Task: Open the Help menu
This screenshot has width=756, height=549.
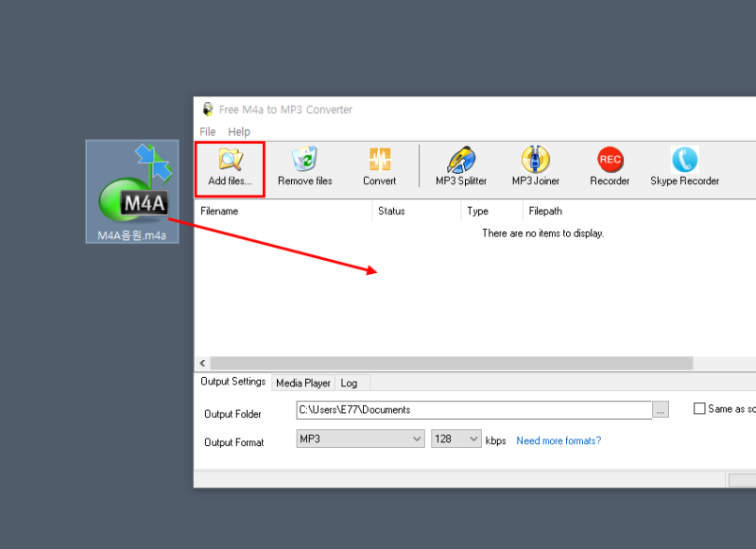Action: [239, 131]
